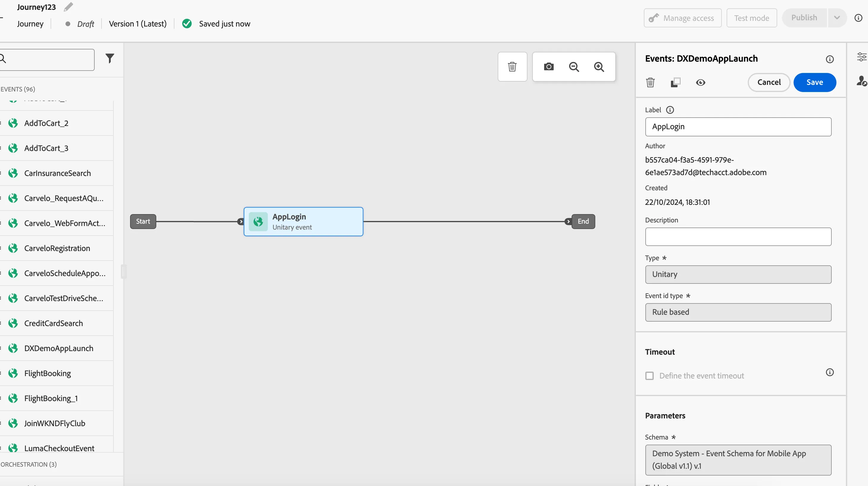Screen dimensions: 868x486
Task: Open the Schema field
Action: pos(738,460)
